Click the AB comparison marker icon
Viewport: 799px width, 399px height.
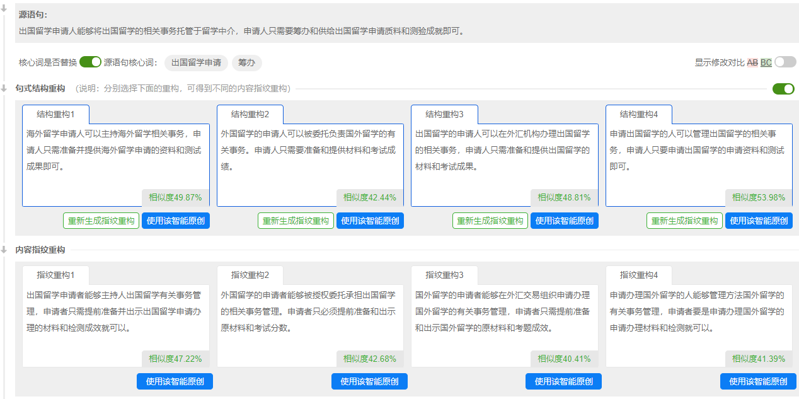[753, 63]
